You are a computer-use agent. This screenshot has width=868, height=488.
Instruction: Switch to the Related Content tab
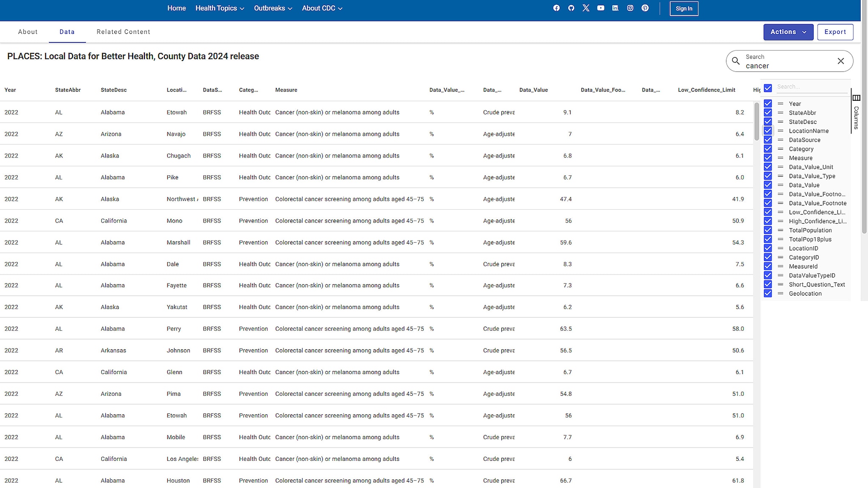123,32
